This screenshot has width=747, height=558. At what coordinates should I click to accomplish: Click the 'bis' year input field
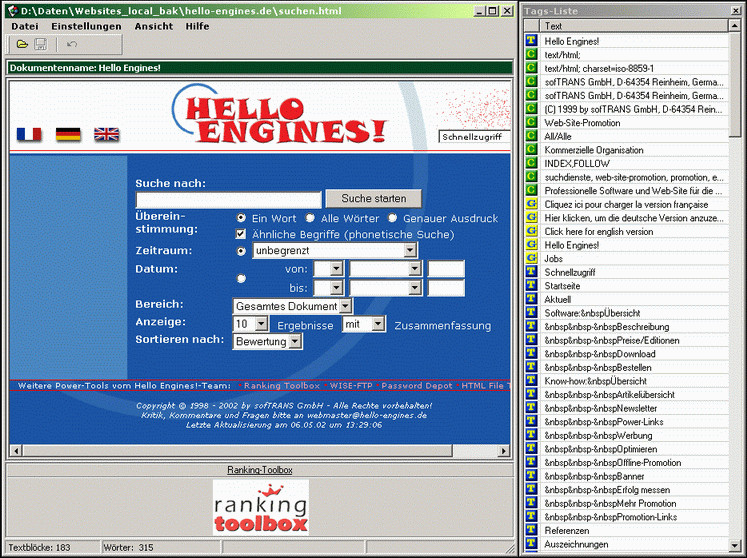click(x=446, y=288)
